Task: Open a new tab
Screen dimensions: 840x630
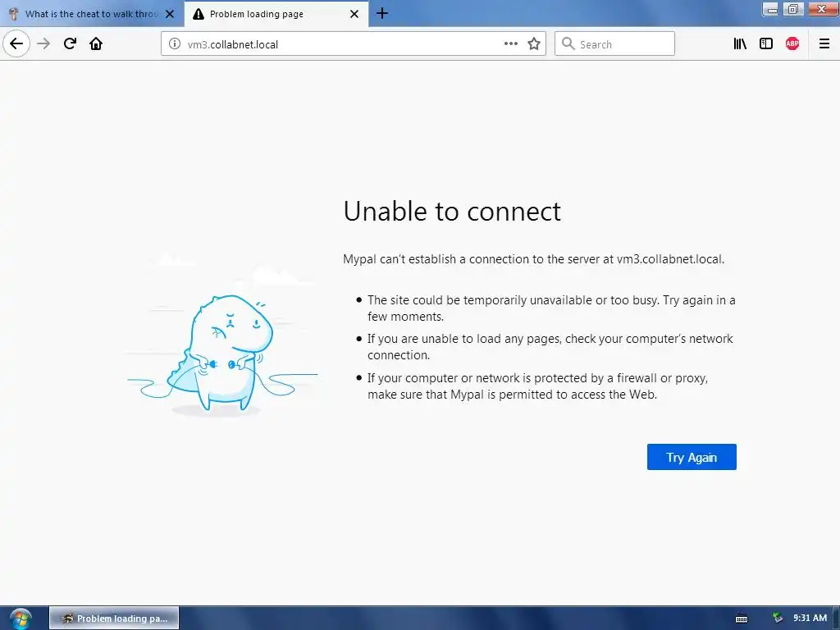Action: 382,13
